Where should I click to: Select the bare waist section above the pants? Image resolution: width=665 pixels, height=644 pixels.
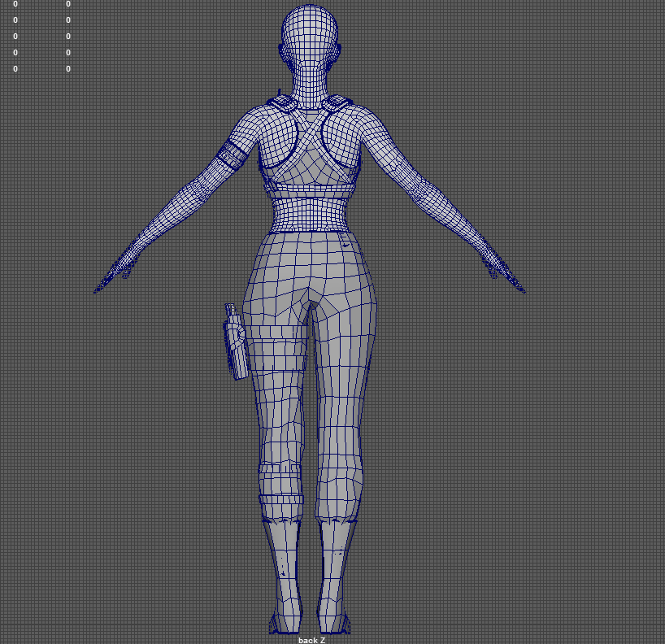click(310, 215)
